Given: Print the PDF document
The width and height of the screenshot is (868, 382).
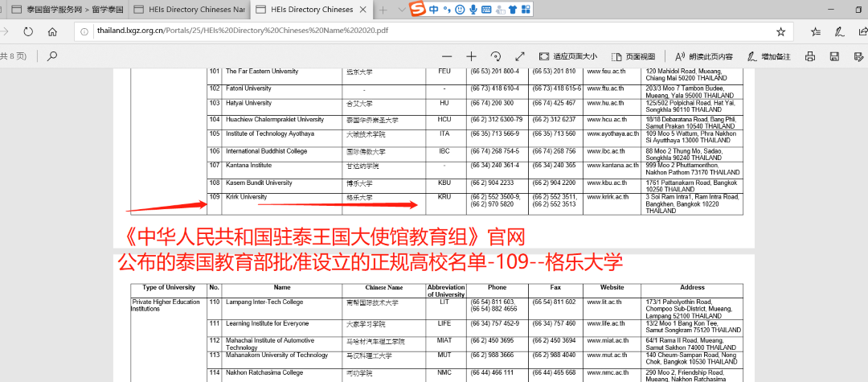Looking at the screenshot, I should coord(810,56).
